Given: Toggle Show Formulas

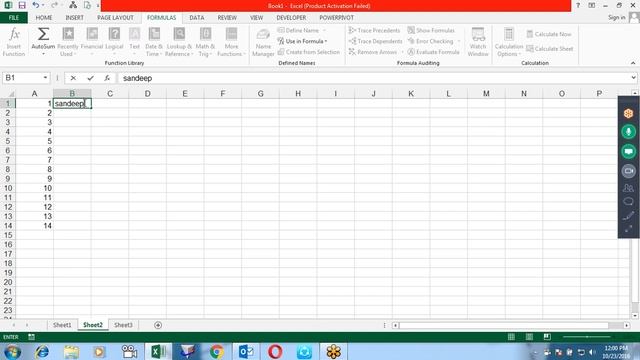Looking at the screenshot, I should pos(431,31).
